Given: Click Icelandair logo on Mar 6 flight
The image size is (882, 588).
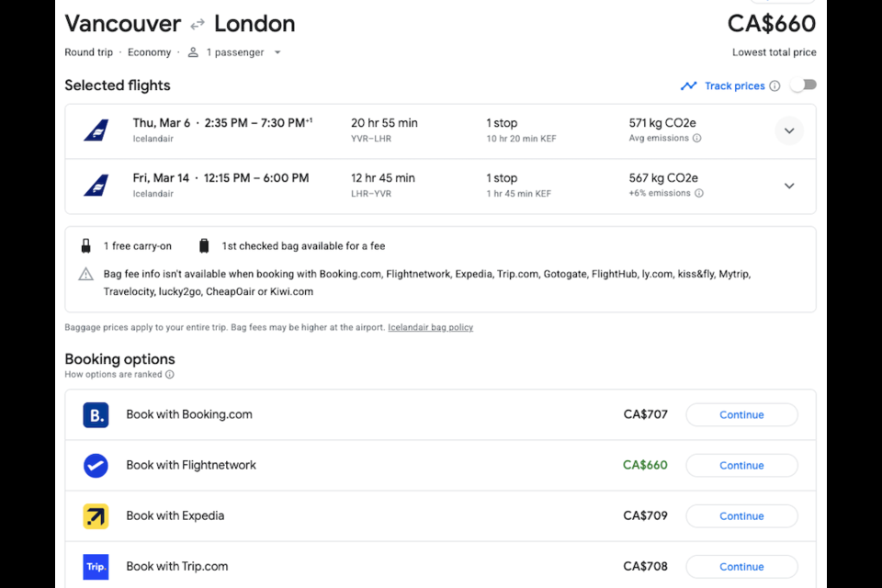Looking at the screenshot, I should (96, 130).
